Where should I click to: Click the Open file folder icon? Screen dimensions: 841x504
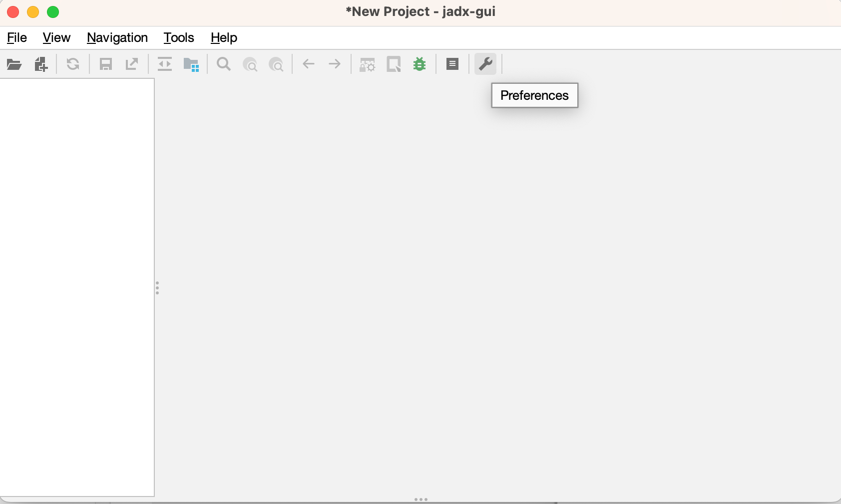[x=14, y=64]
